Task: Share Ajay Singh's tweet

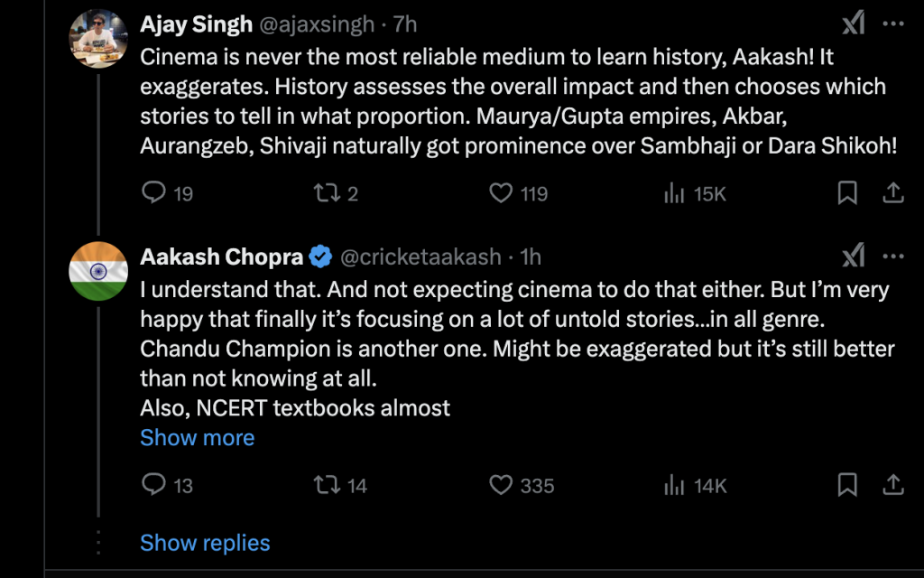Action: (x=893, y=192)
